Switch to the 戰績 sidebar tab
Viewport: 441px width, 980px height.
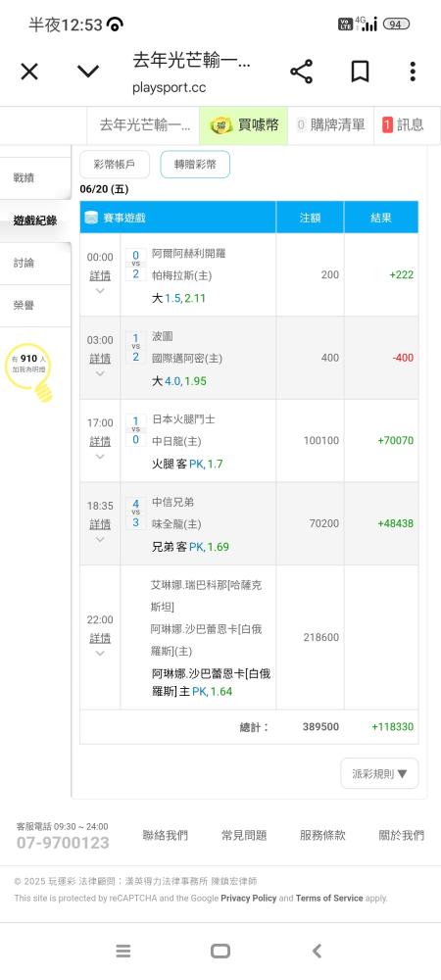(35, 178)
